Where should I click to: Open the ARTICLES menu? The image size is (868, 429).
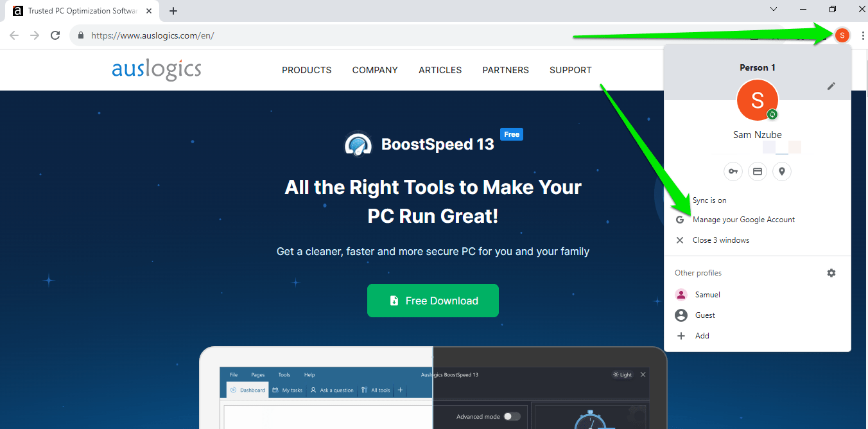(x=440, y=70)
